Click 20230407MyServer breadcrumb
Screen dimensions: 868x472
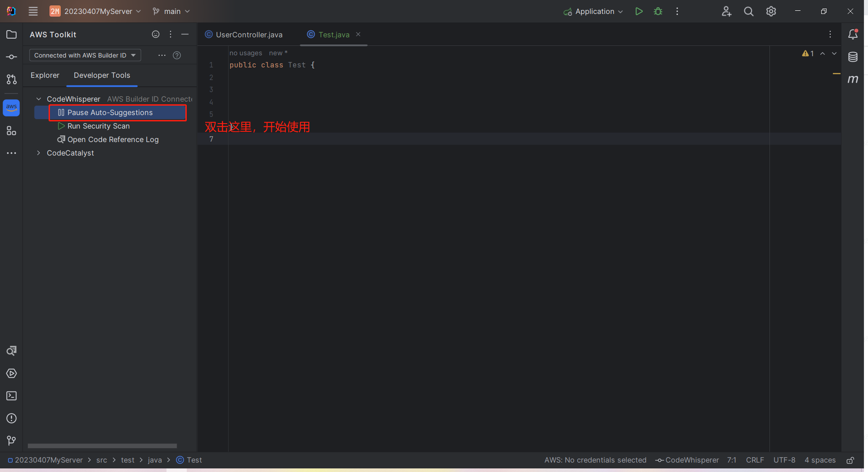[x=45, y=460]
